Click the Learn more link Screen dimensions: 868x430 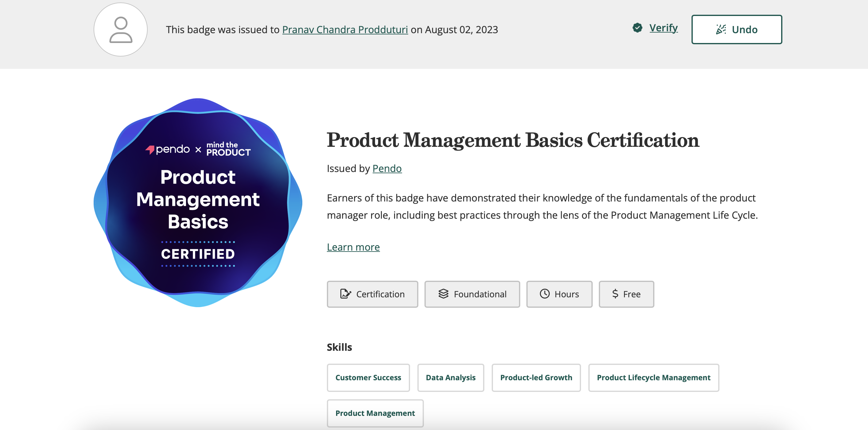click(353, 247)
